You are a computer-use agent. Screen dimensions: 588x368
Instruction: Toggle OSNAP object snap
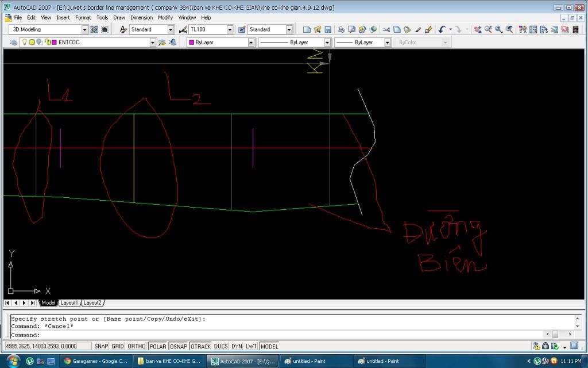[x=178, y=346]
